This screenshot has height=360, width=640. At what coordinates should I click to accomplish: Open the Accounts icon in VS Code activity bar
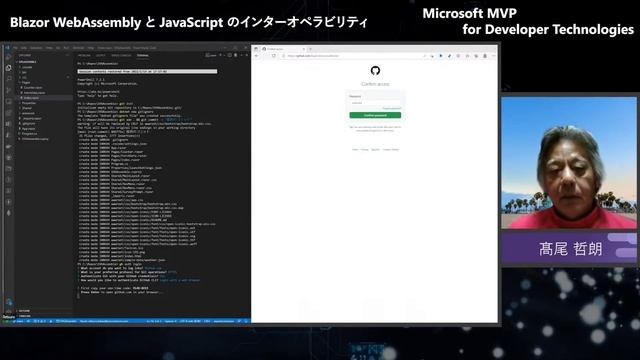[9, 302]
